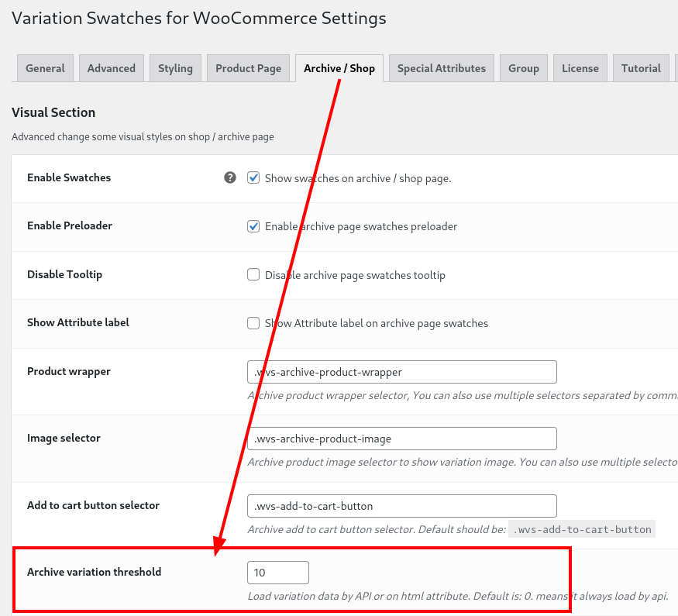Check Disable archive page swatches tooltip

click(x=253, y=274)
